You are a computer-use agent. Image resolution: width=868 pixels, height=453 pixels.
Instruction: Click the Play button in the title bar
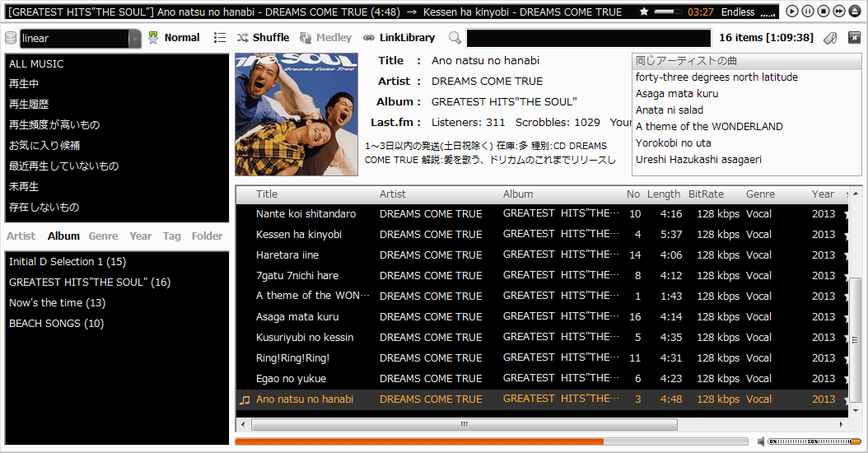click(x=792, y=11)
